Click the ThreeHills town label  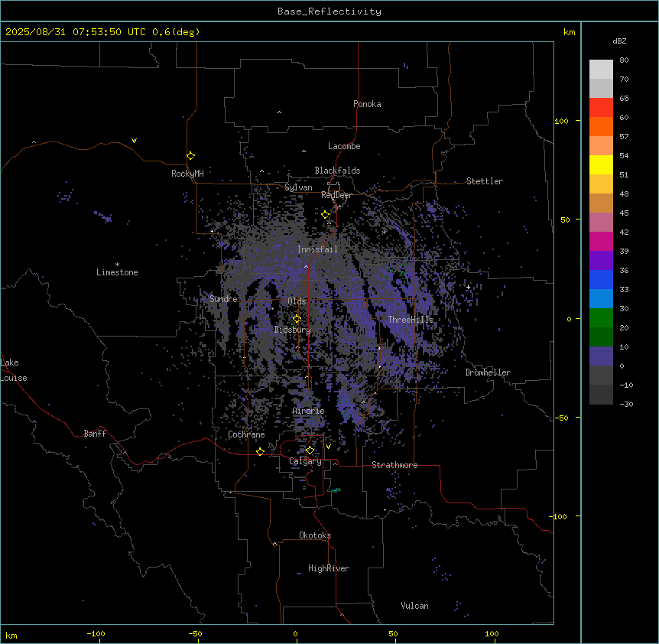(411, 320)
